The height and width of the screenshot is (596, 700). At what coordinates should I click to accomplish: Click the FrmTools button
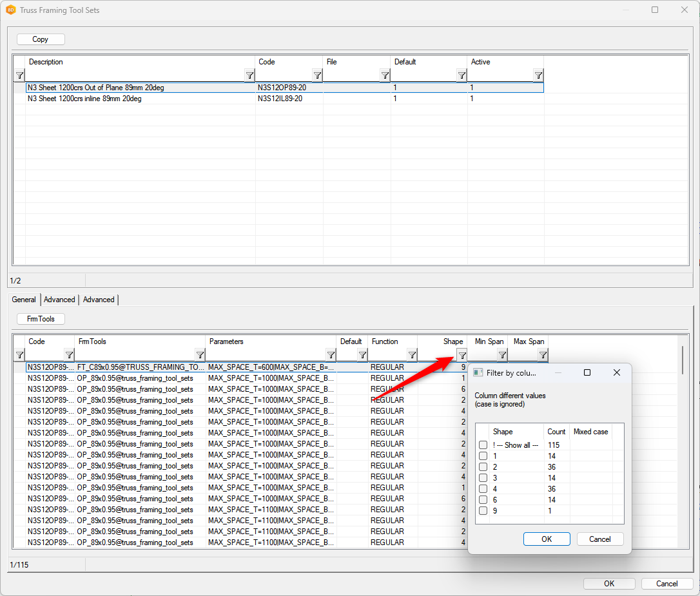(41, 319)
